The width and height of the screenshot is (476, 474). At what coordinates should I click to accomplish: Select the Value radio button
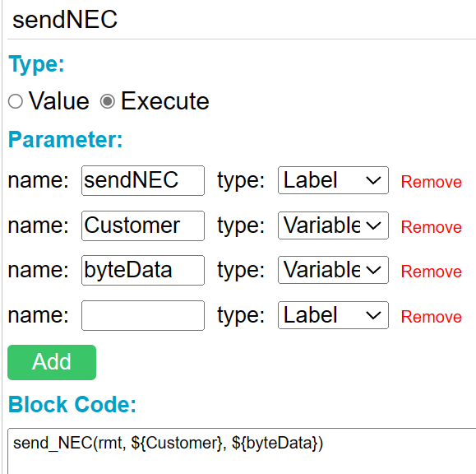pyautogui.click(x=16, y=101)
